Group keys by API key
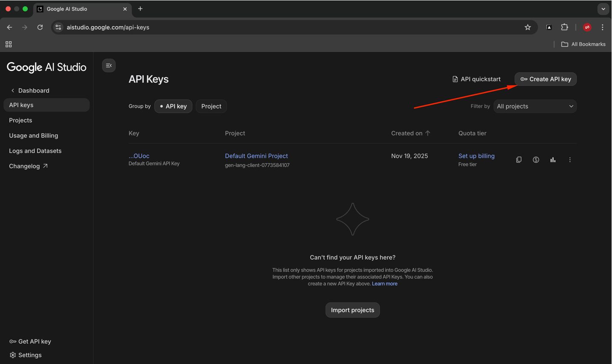Image resolution: width=612 pixels, height=364 pixels. tap(174, 106)
